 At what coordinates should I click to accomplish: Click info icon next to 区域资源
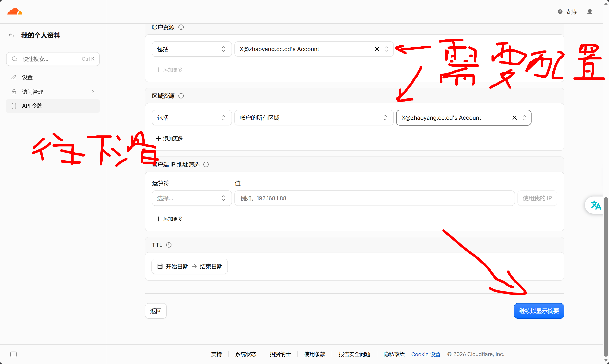coord(181,96)
